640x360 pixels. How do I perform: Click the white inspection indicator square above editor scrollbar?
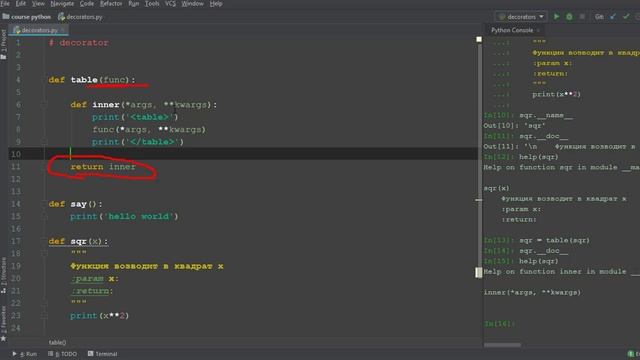[x=479, y=39]
